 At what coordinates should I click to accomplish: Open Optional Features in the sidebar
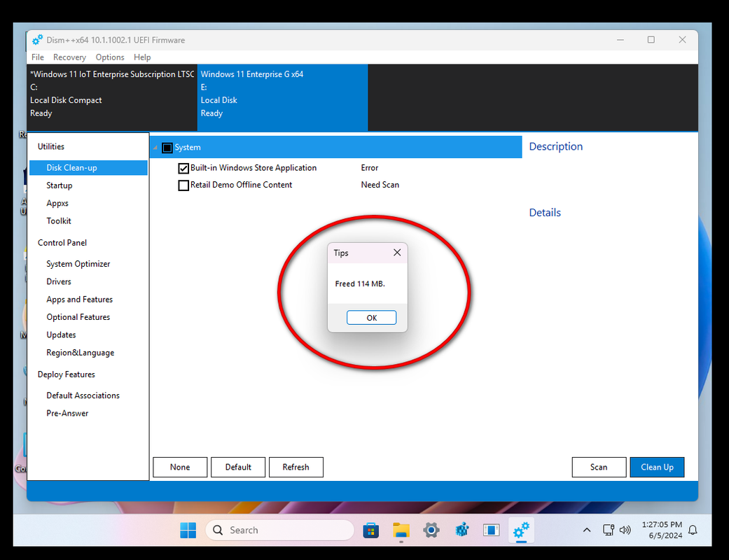(x=78, y=317)
